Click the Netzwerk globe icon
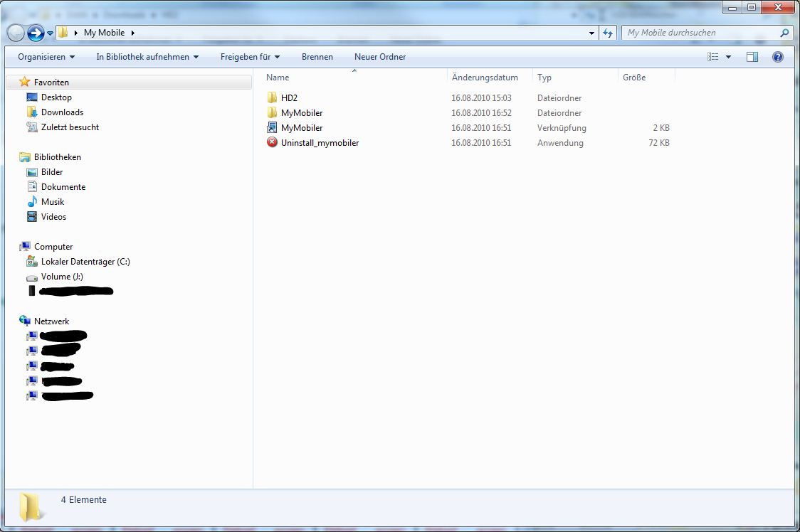Image resolution: width=800 pixels, height=532 pixels. [24, 321]
